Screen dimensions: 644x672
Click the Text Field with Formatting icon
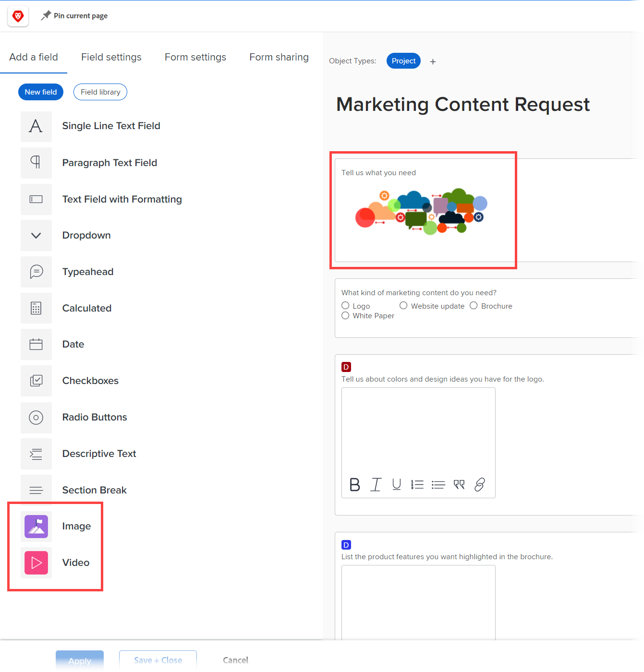[x=36, y=199]
